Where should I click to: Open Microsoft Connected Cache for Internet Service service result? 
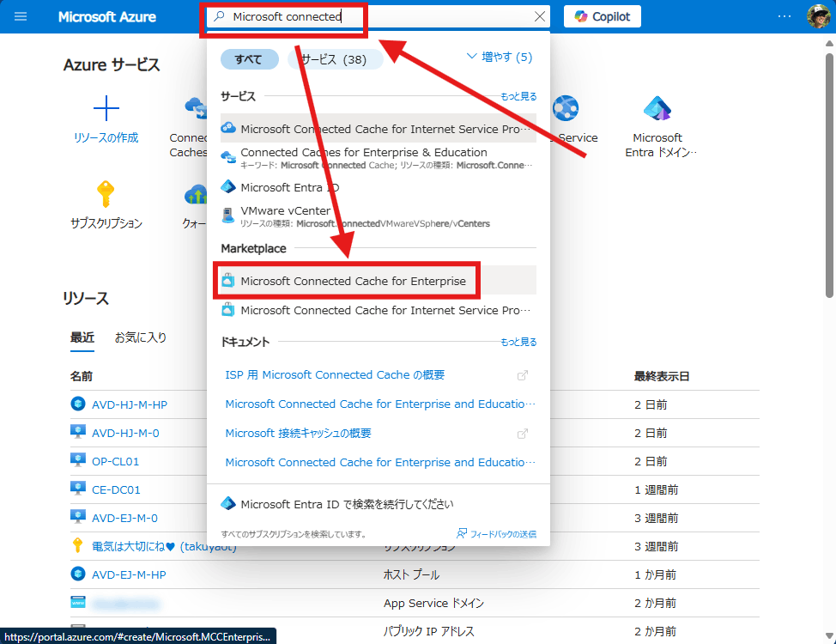click(x=378, y=129)
